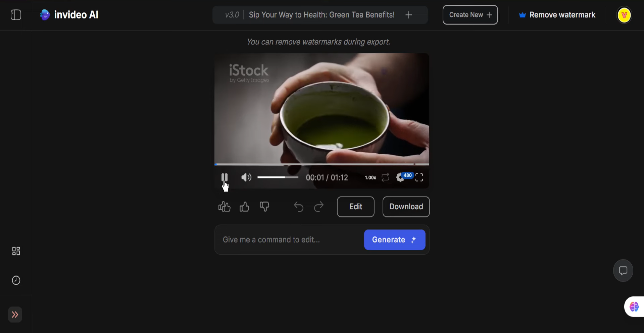Expand the sidebar with the double chevron

pos(15,315)
